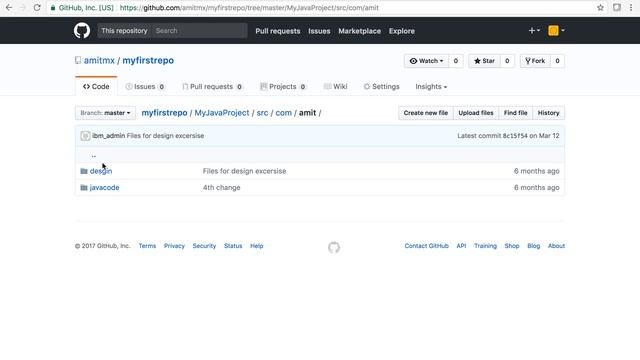The image size is (640, 360).
Task: Star the myfirstrepo repository
Action: click(x=484, y=61)
